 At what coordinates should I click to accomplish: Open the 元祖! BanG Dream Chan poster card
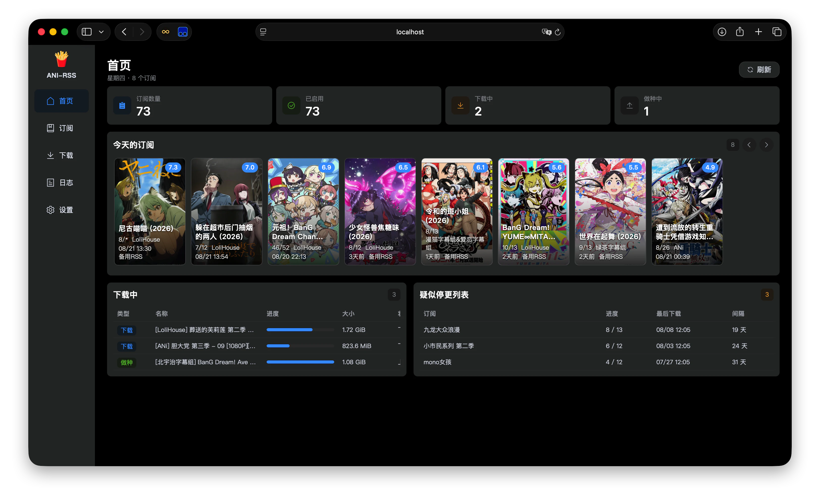[303, 212]
